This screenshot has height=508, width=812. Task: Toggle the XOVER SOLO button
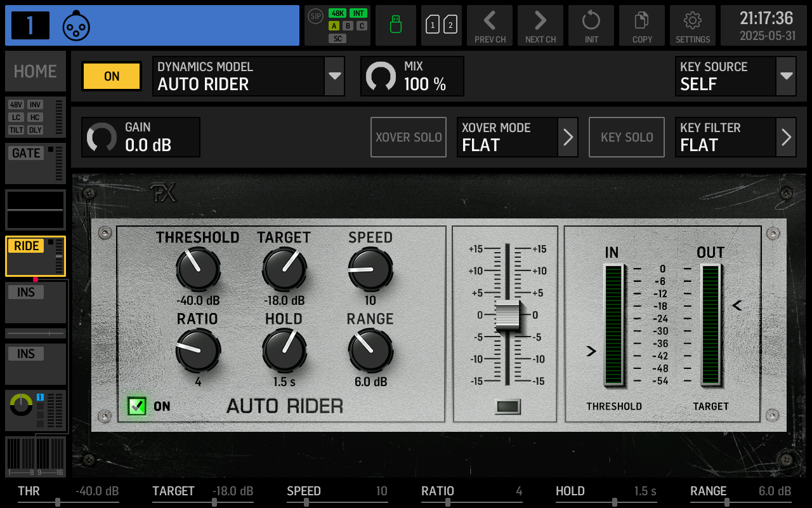click(x=409, y=137)
